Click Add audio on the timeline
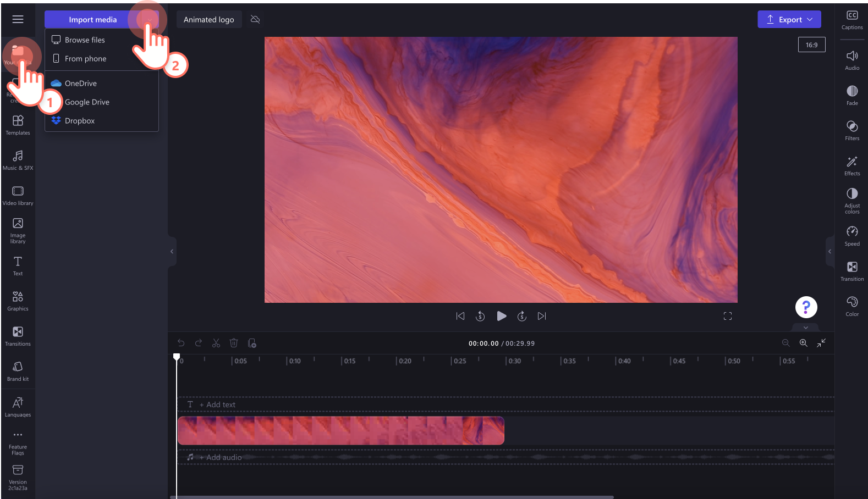The height and width of the screenshot is (499, 868). pyautogui.click(x=220, y=457)
